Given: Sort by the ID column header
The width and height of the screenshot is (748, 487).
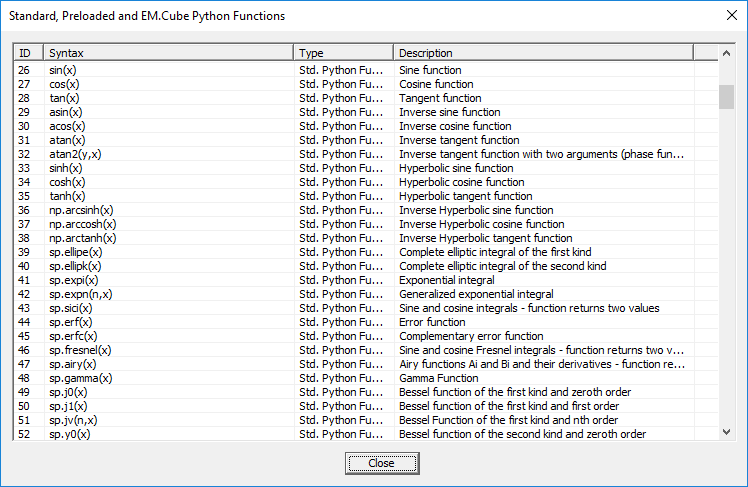Looking at the screenshot, I should [x=28, y=52].
